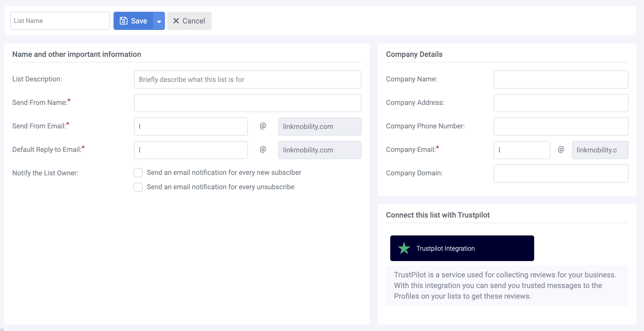
Task: Click the 'Default Reply-to Email:' label
Action: click(x=49, y=149)
